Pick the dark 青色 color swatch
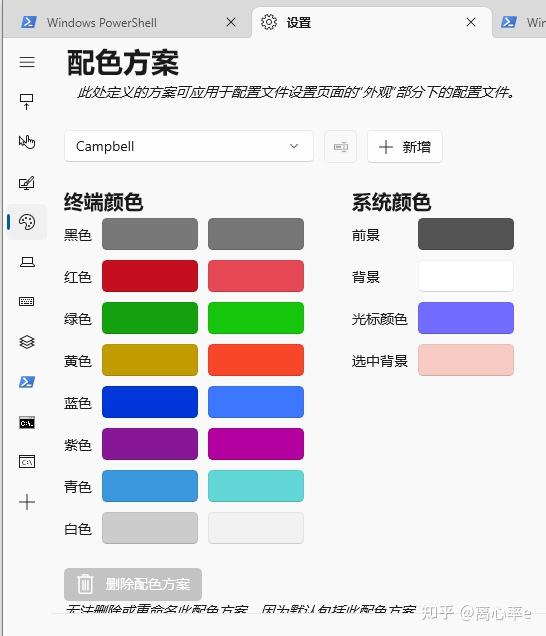Viewport: 546px width, 636px height. pyautogui.click(x=150, y=486)
